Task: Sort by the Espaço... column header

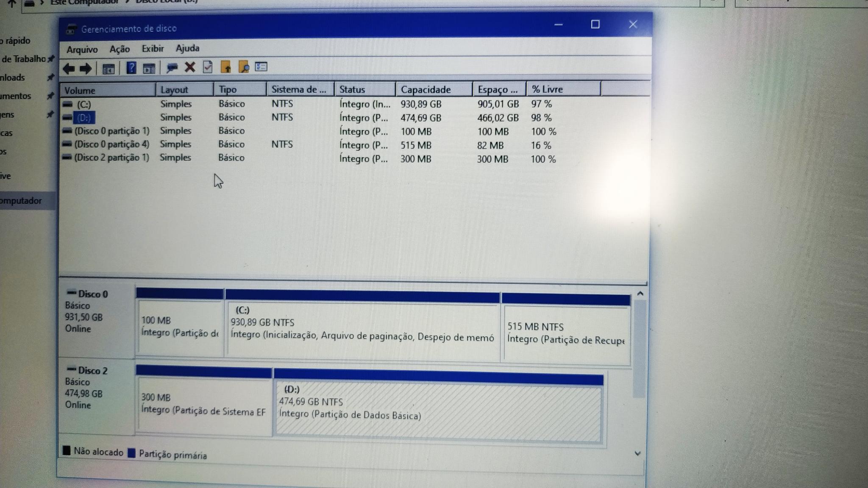Action: (x=500, y=89)
